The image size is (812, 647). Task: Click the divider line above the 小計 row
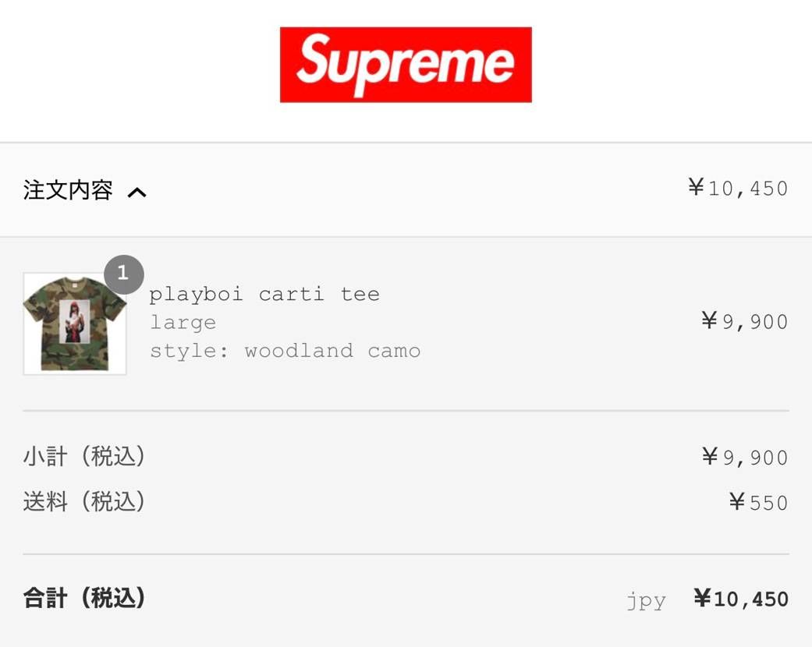406,411
